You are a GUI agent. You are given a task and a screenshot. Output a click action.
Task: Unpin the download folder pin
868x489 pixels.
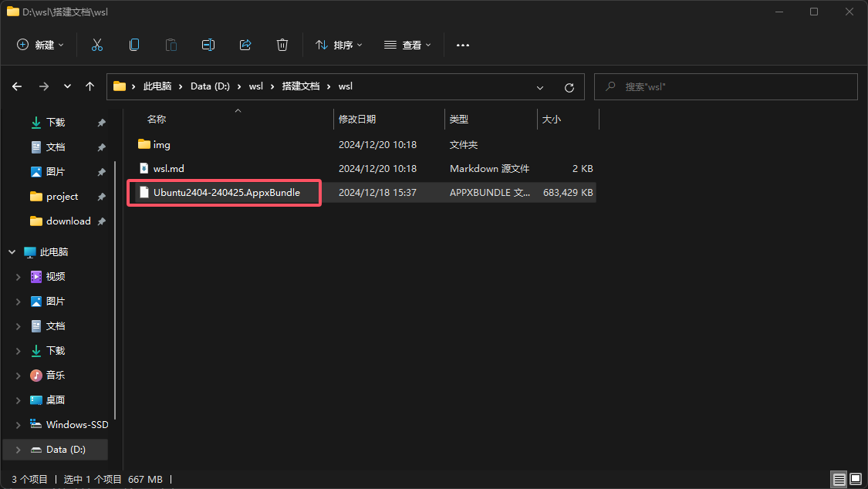coord(101,221)
